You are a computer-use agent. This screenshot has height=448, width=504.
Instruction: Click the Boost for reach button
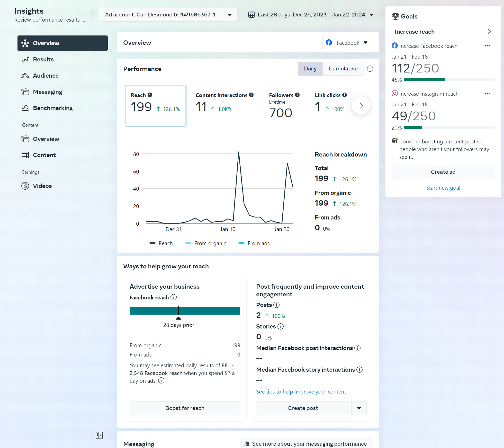pos(185,408)
